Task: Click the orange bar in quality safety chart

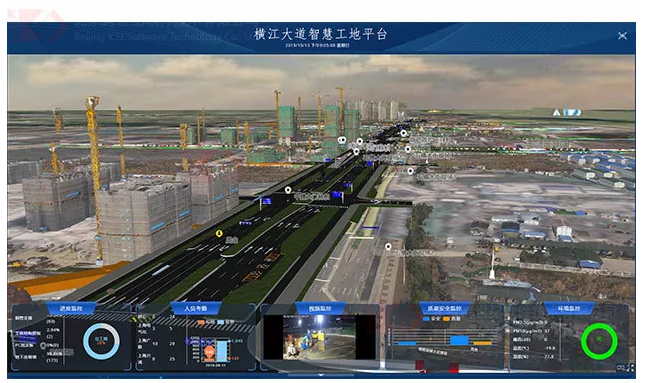Action: click(482, 343)
